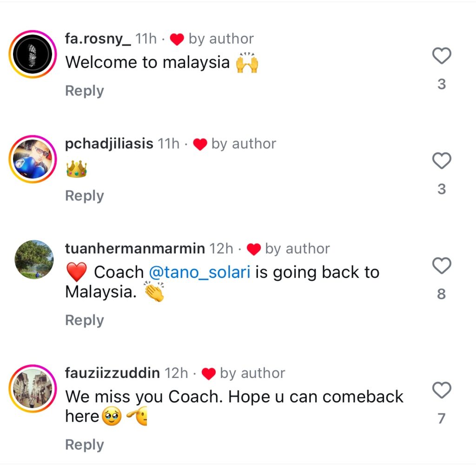This screenshot has height=476, width=476.
Task: Reply to Welcome to malaysia comment
Action: click(85, 91)
